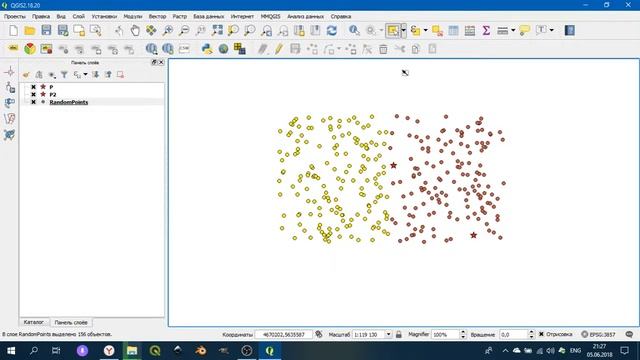The image size is (640, 360).
Task: Open the attribute table
Action: [x=453, y=31]
